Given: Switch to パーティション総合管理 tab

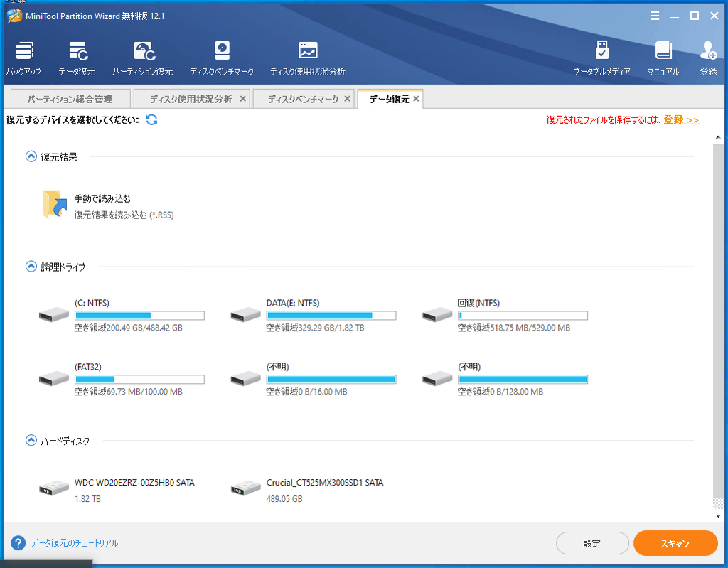Looking at the screenshot, I should coord(70,99).
